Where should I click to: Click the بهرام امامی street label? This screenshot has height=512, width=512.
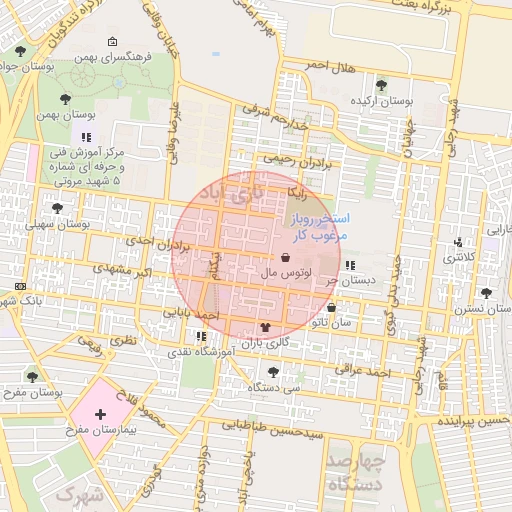[255, 17]
